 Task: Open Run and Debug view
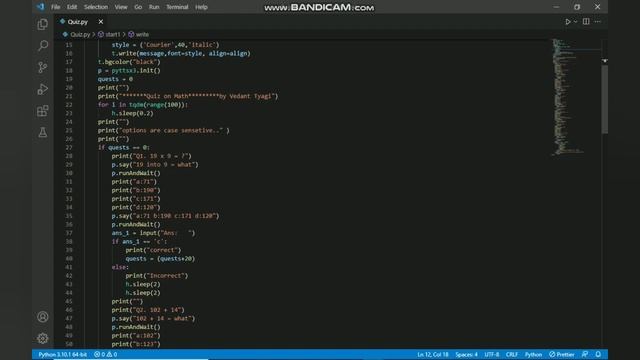coord(42,89)
